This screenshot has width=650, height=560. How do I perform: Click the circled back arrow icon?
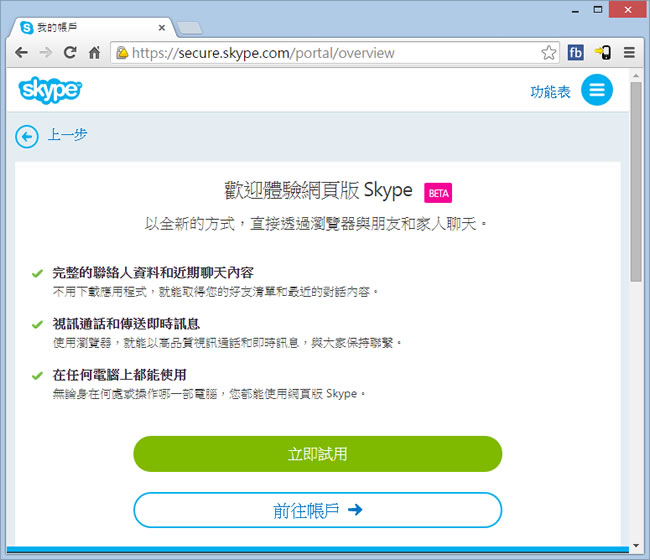click(x=27, y=137)
